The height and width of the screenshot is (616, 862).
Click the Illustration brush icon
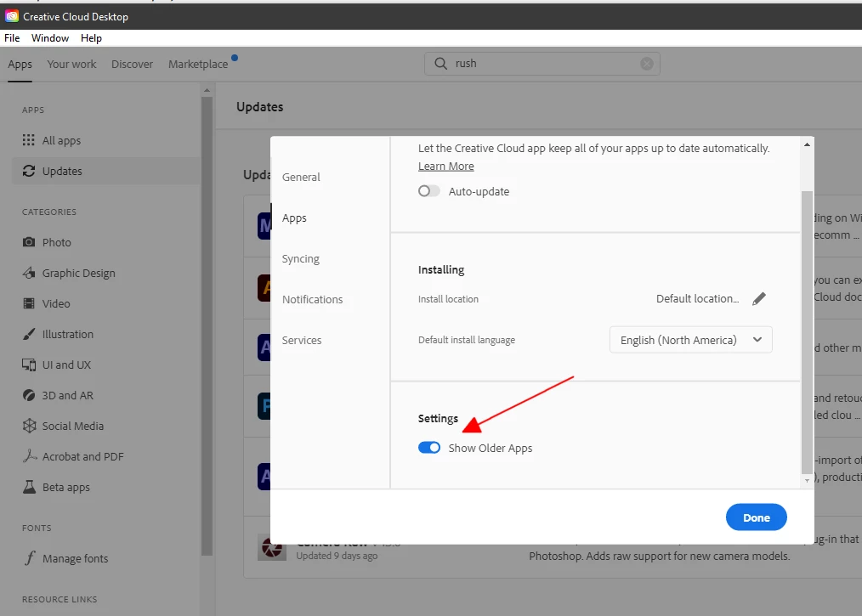(x=29, y=334)
